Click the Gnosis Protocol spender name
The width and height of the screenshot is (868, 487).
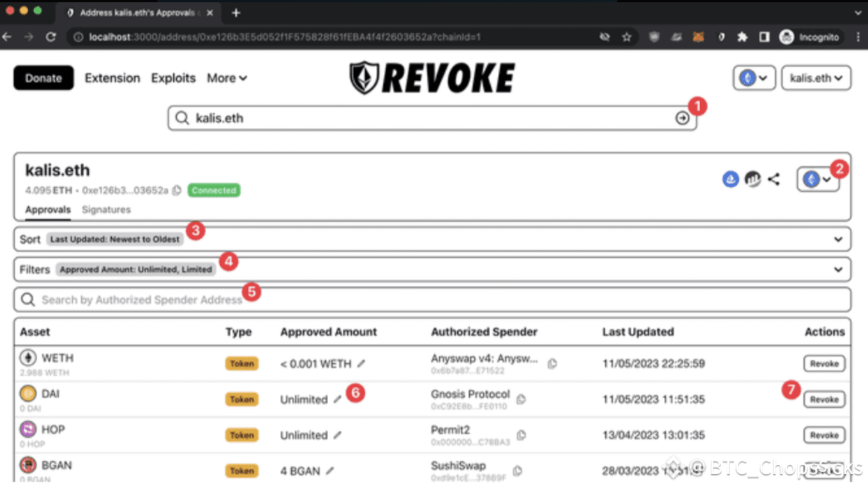470,394
